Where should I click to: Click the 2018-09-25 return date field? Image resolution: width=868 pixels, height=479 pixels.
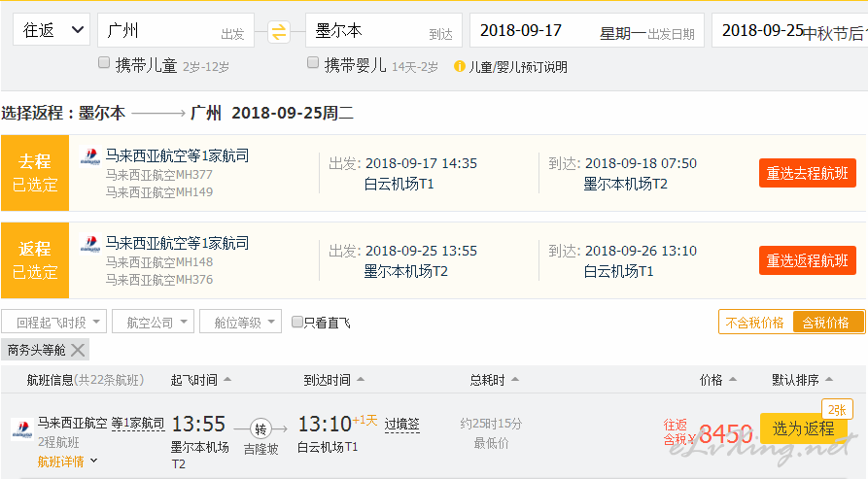coord(789,30)
